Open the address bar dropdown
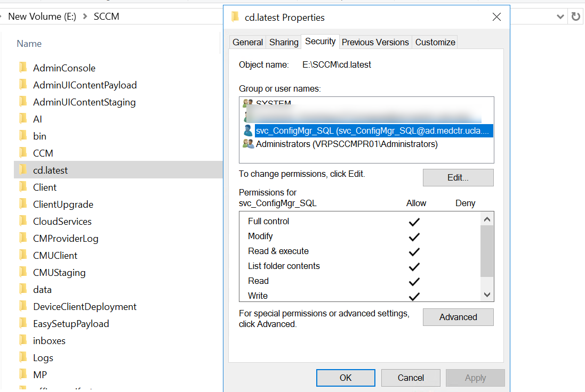Viewport: 585px width, 392px height. tap(560, 17)
